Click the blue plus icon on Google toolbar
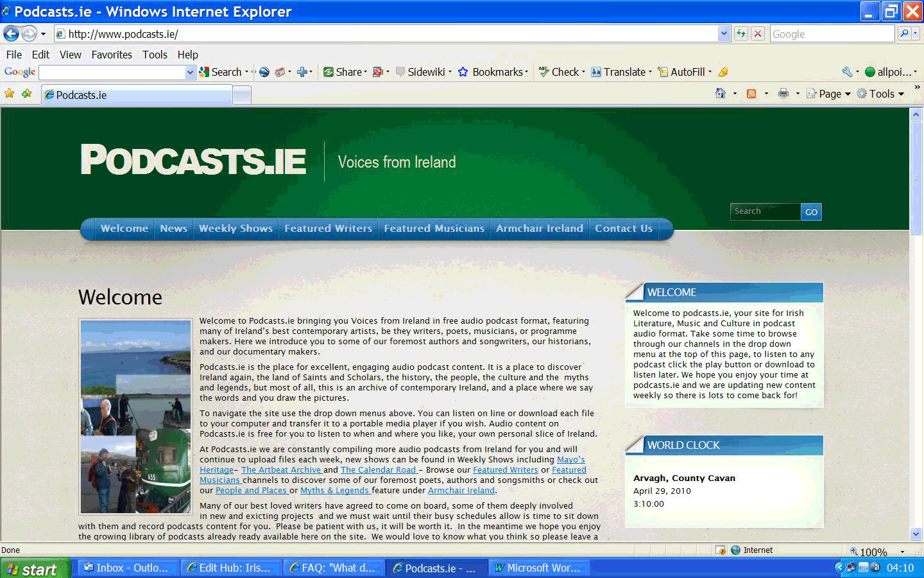Image resolution: width=924 pixels, height=578 pixels. click(x=302, y=72)
